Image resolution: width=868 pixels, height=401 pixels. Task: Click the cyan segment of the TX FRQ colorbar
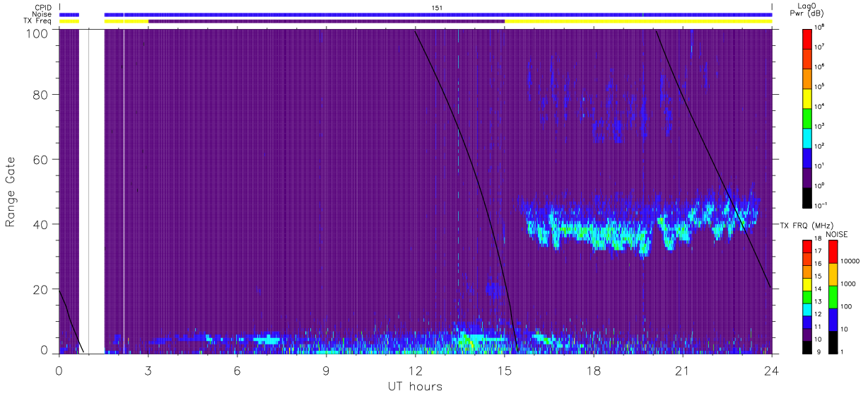(x=808, y=310)
